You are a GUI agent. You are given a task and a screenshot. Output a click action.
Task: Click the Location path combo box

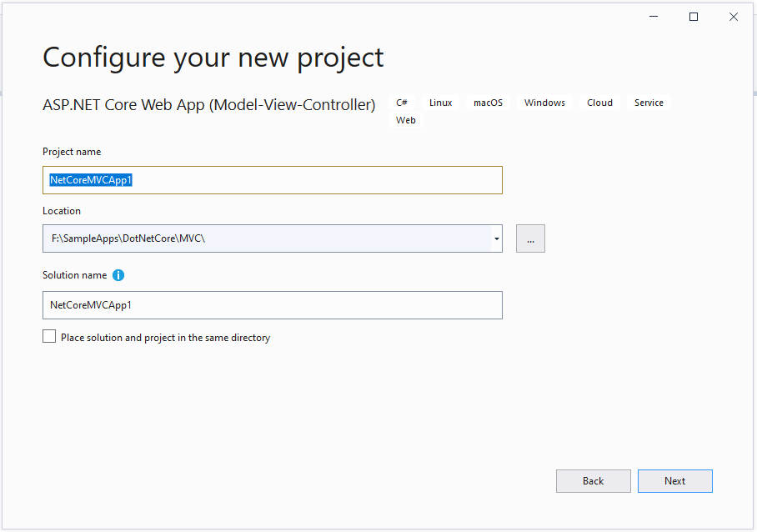click(x=273, y=238)
